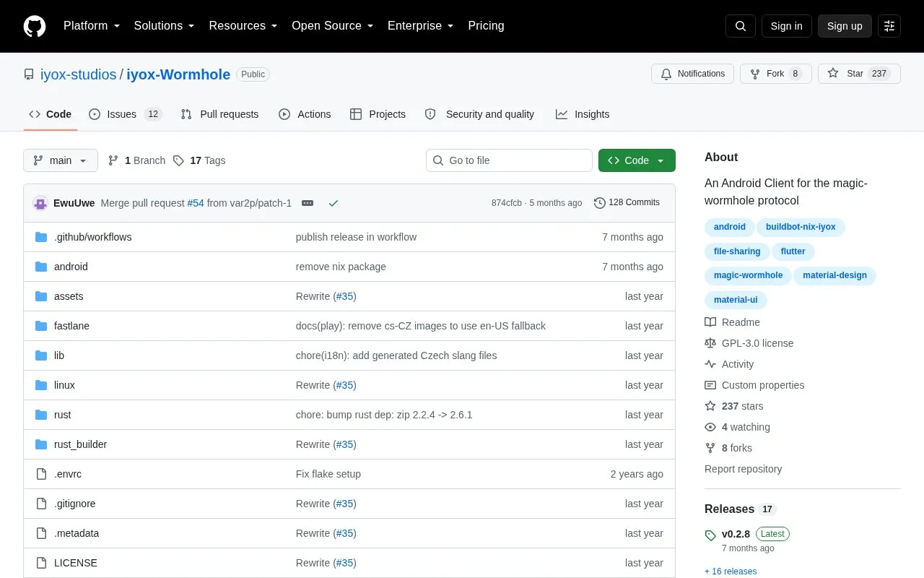This screenshot has height=578, width=924.
Task: Open the appearance settings icon button
Action: click(x=889, y=26)
